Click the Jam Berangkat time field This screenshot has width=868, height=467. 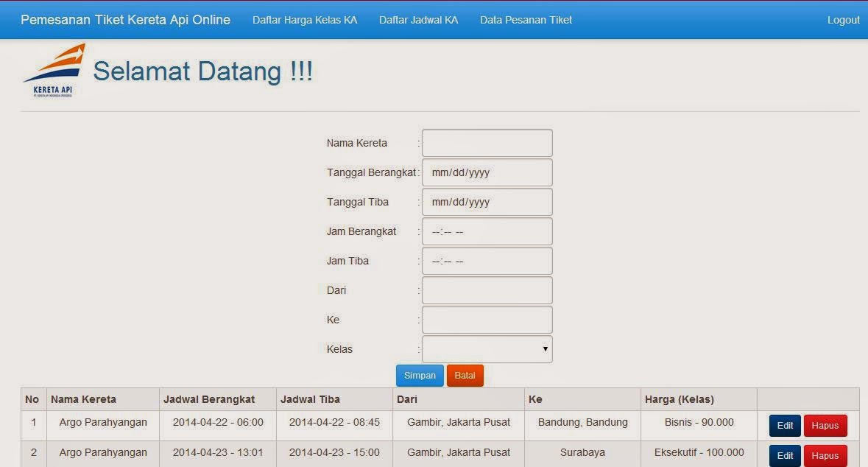tap(486, 231)
